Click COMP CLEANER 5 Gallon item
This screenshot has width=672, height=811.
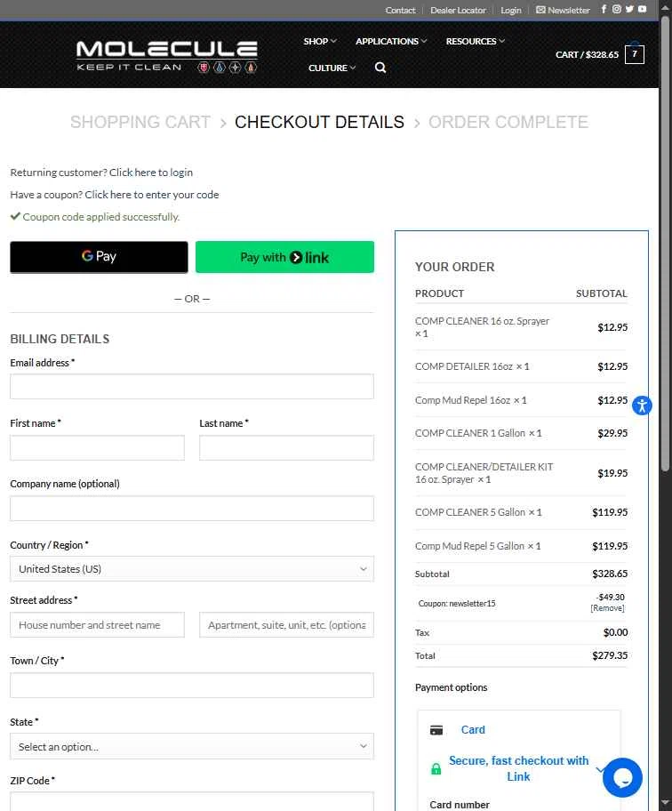pos(478,512)
